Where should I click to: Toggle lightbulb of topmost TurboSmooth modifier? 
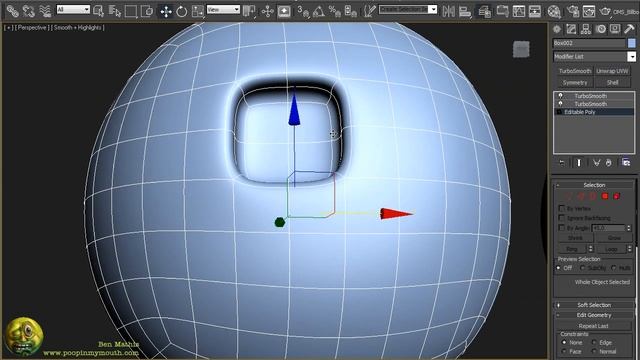(560, 96)
